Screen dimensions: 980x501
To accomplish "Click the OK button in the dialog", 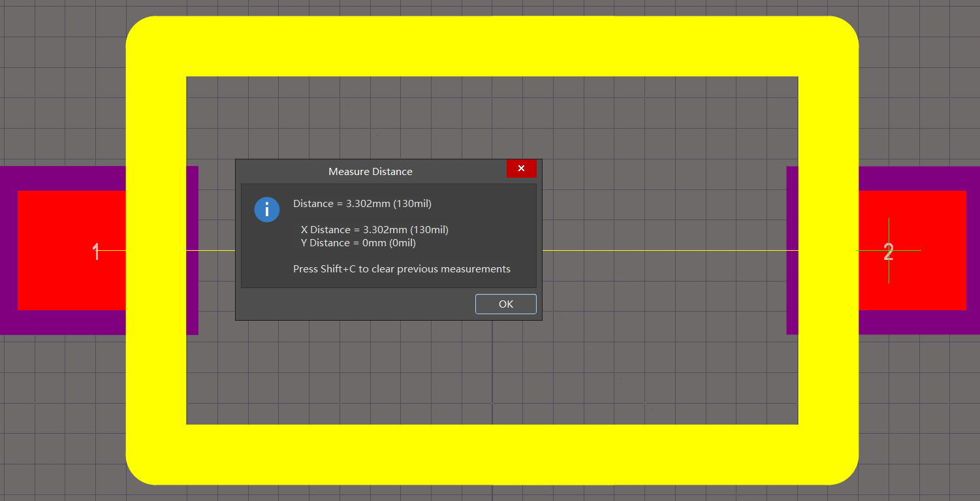I will click(x=505, y=304).
